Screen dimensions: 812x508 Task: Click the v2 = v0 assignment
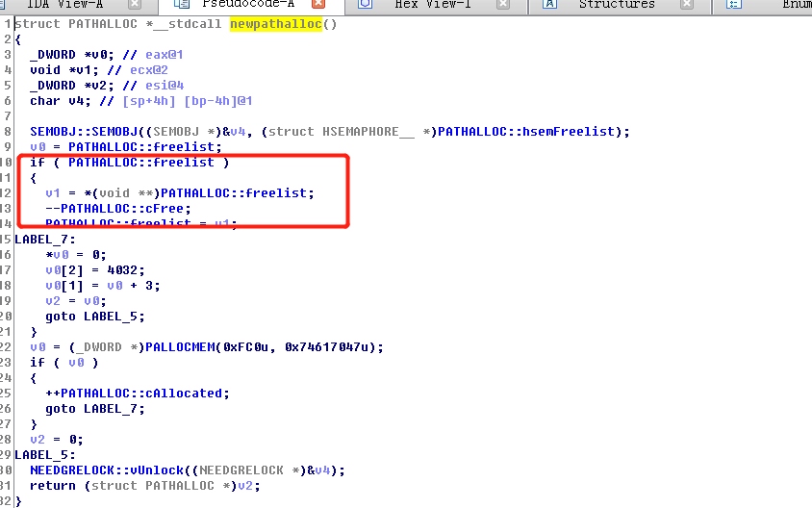click(x=76, y=301)
